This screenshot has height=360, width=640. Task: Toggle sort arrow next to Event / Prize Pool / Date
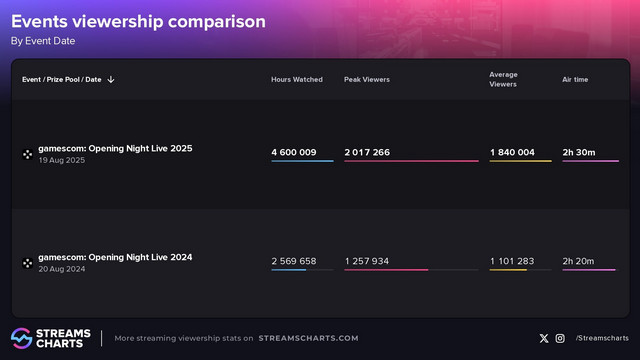click(111, 80)
